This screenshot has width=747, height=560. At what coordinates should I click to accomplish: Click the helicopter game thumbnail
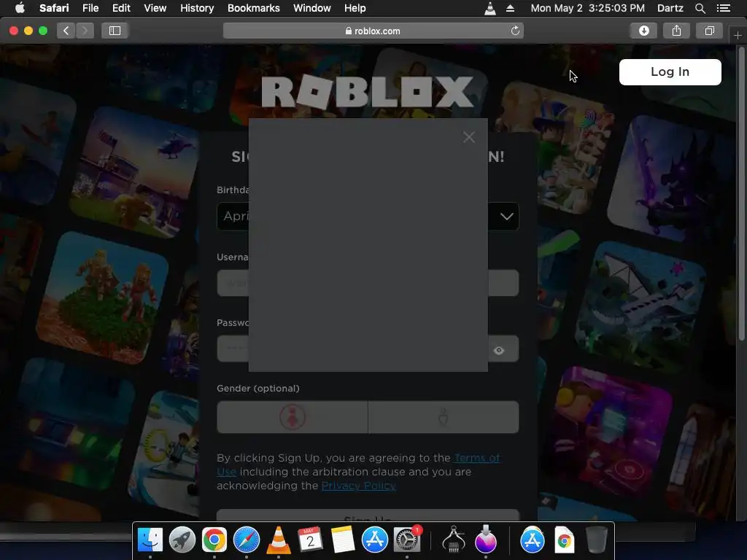tap(136, 172)
